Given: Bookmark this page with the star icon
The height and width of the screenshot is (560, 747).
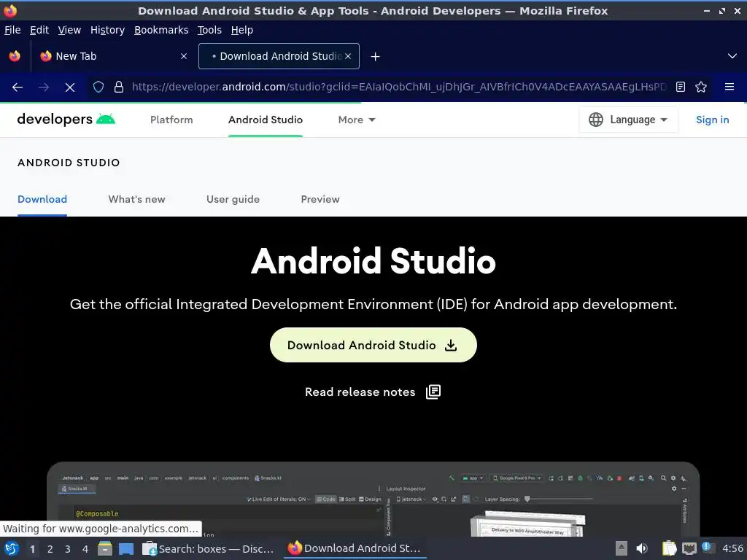Looking at the screenshot, I should (x=701, y=87).
